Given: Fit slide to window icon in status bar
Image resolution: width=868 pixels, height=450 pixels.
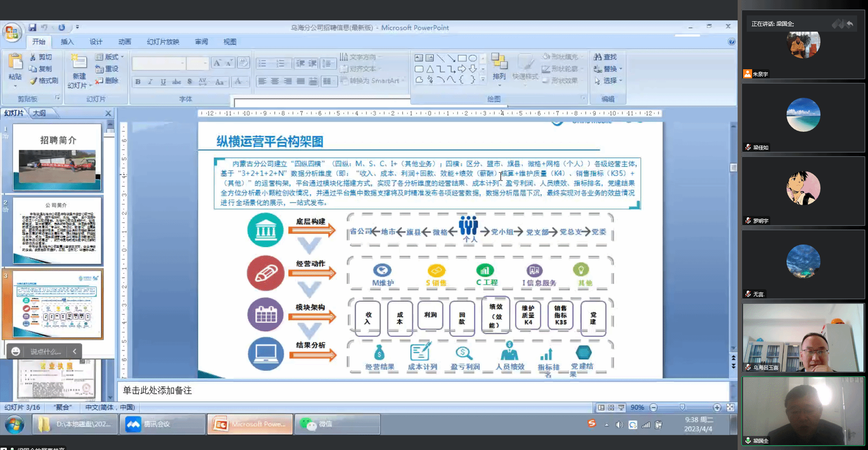Looking at the screenshot, I should pos(730,407).
